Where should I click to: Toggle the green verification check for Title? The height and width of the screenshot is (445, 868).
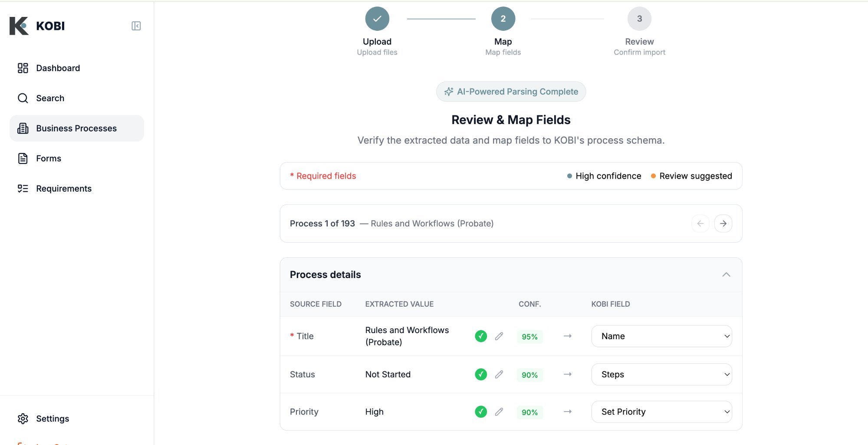click(x=480, y=336)
